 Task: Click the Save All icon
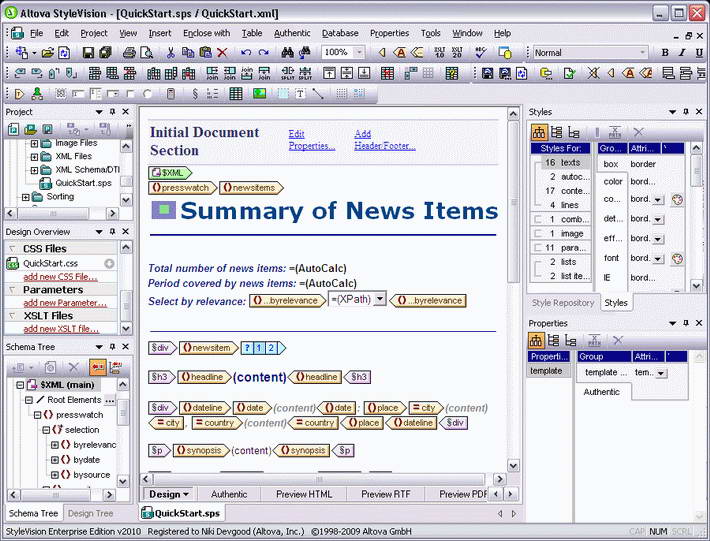(105, 53)
